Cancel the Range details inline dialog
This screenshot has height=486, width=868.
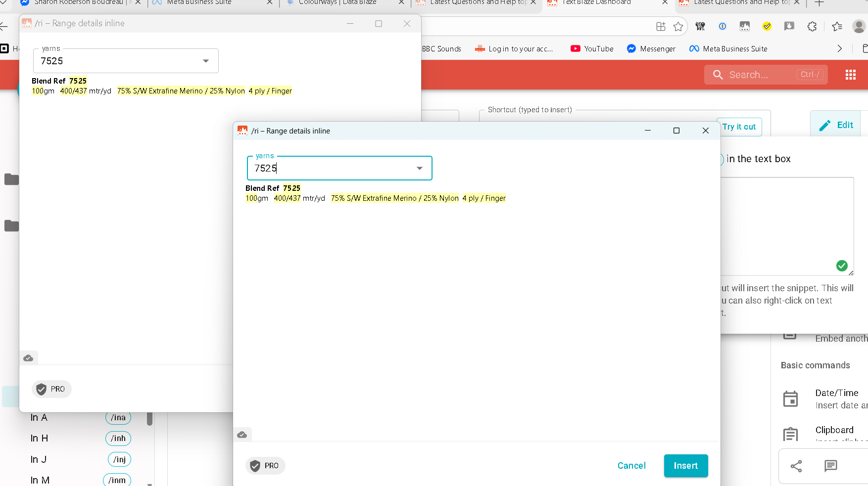coord(631,466)
